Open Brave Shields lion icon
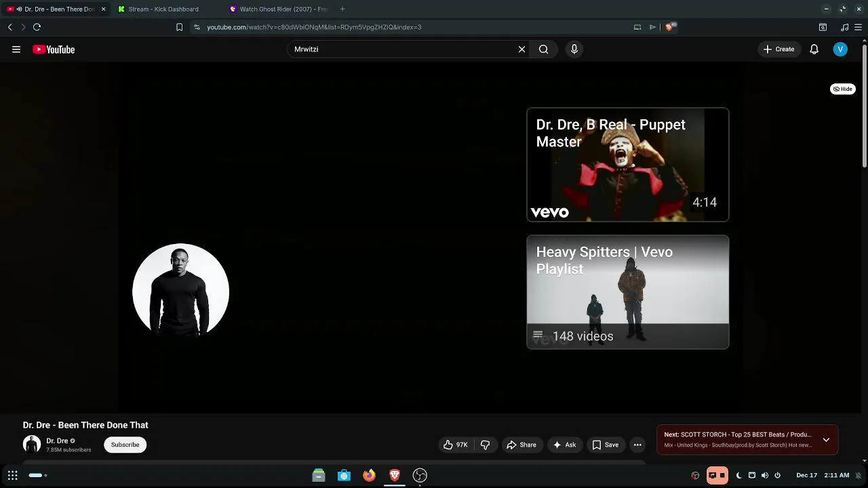 (670, 27)
